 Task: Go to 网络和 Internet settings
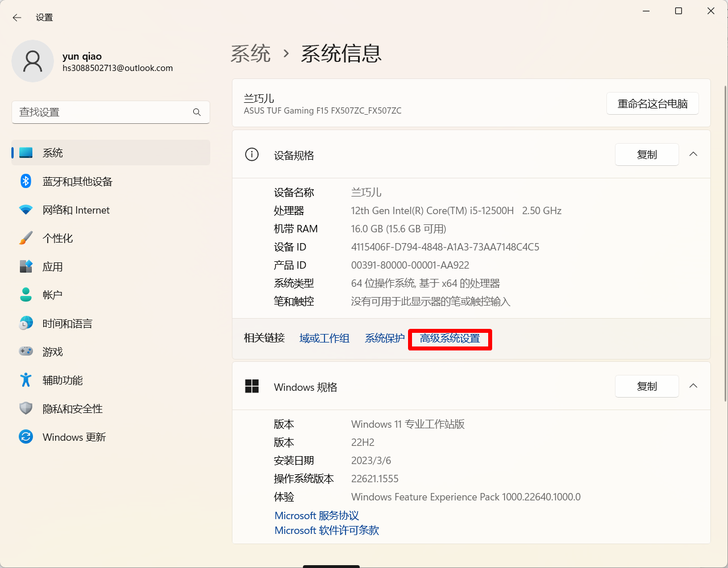click(111, 210)
